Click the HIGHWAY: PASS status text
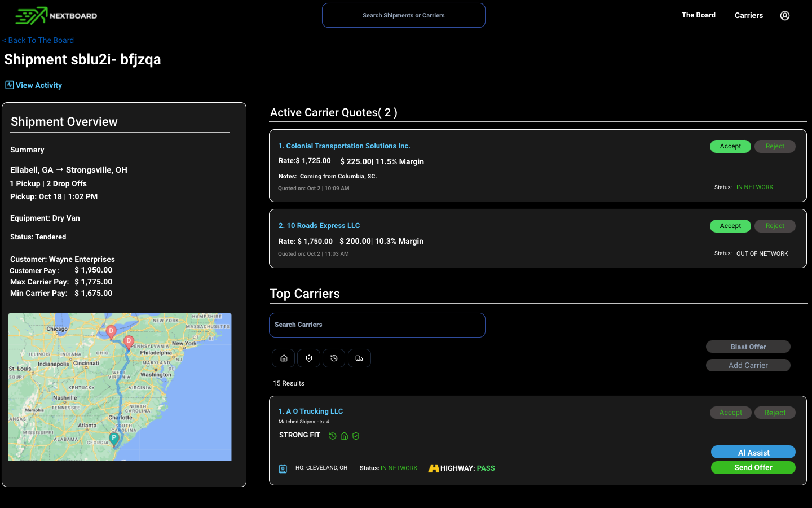This screenshot has height=508, width=812. [x=467, y=468]
